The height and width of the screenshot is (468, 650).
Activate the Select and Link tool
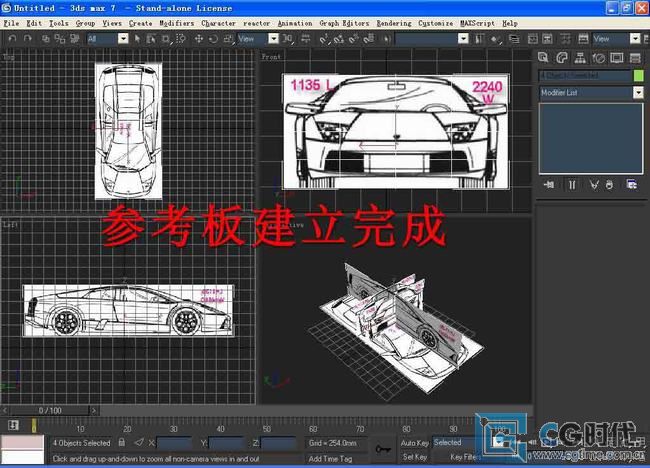point(46,39)
